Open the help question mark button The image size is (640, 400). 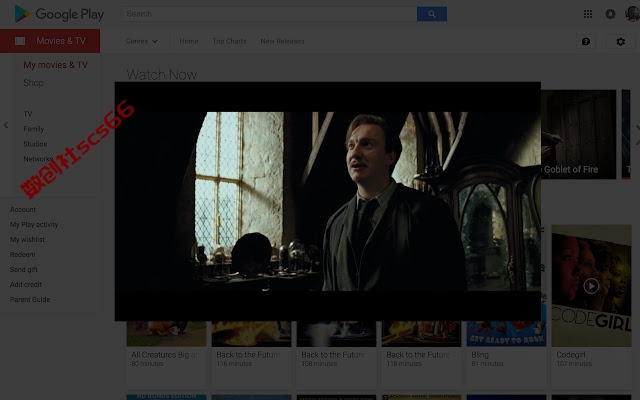[x=586, y=41]
